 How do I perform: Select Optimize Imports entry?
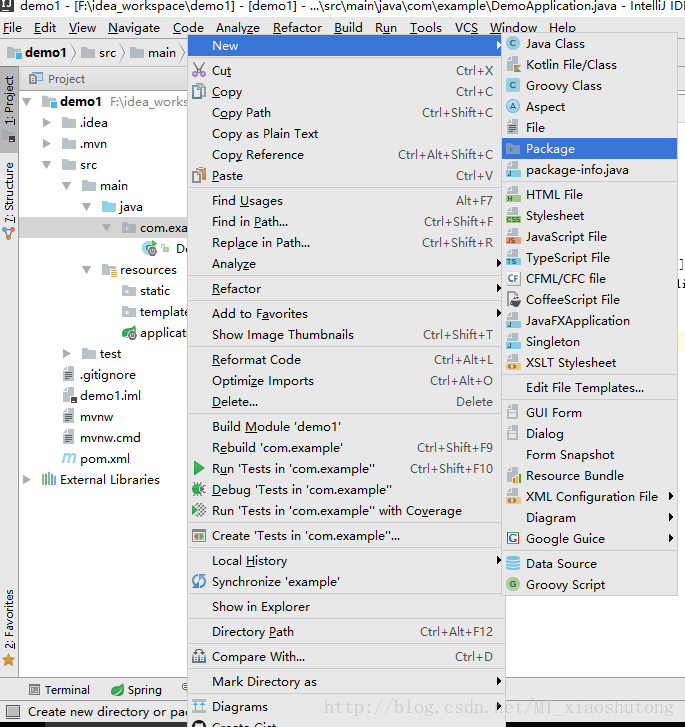346,381
